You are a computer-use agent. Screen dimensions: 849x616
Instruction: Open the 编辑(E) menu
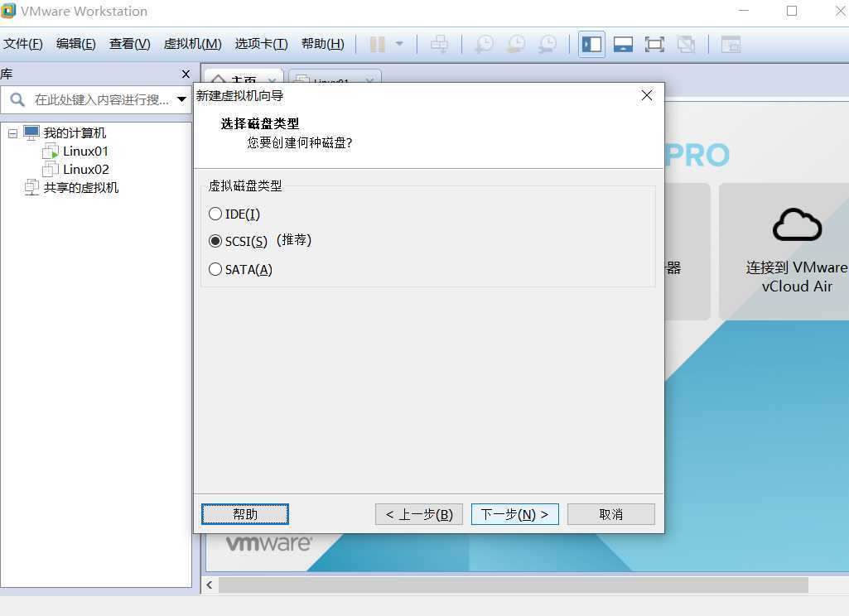coord(76,44)
